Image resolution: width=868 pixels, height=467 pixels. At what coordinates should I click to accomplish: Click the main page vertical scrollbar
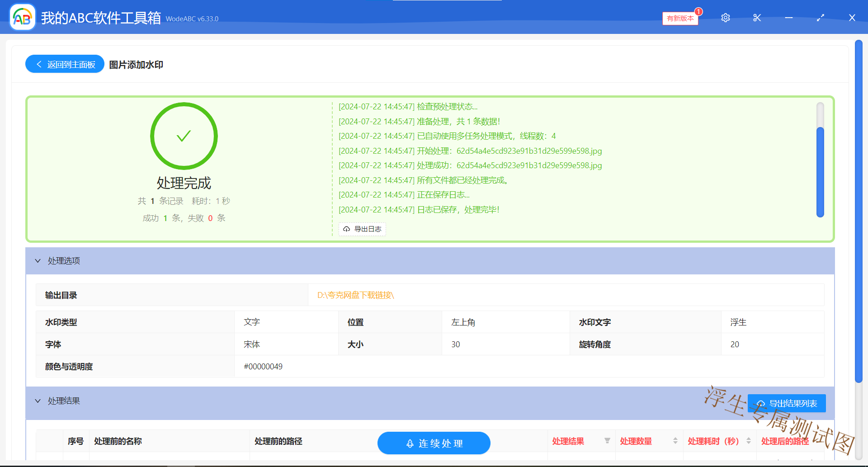[x=858, y=212]
